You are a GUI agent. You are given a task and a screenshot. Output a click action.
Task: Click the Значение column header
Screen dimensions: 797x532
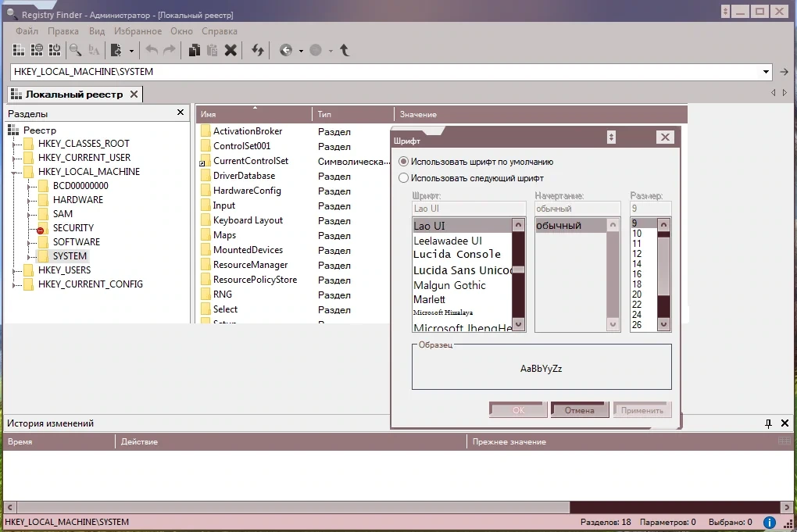(541, 114)
